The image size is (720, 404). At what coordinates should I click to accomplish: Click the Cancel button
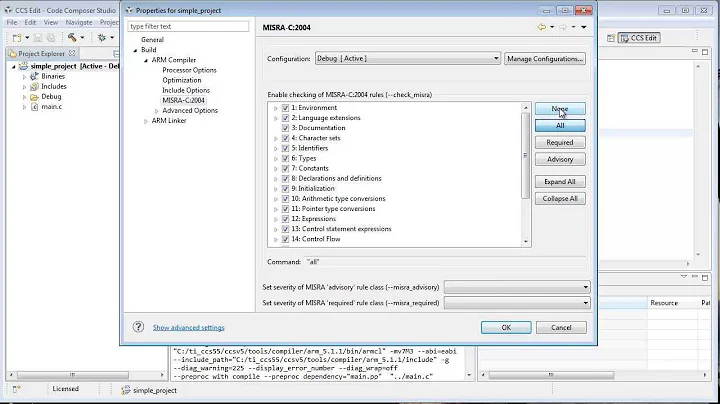(x=561, y=327)
